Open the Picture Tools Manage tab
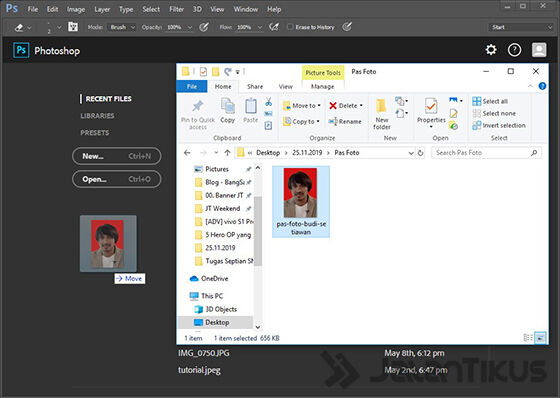 point(322,86)
